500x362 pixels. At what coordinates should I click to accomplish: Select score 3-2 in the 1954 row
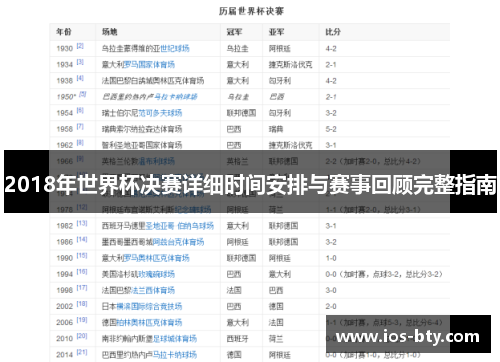tap(331, 113)
